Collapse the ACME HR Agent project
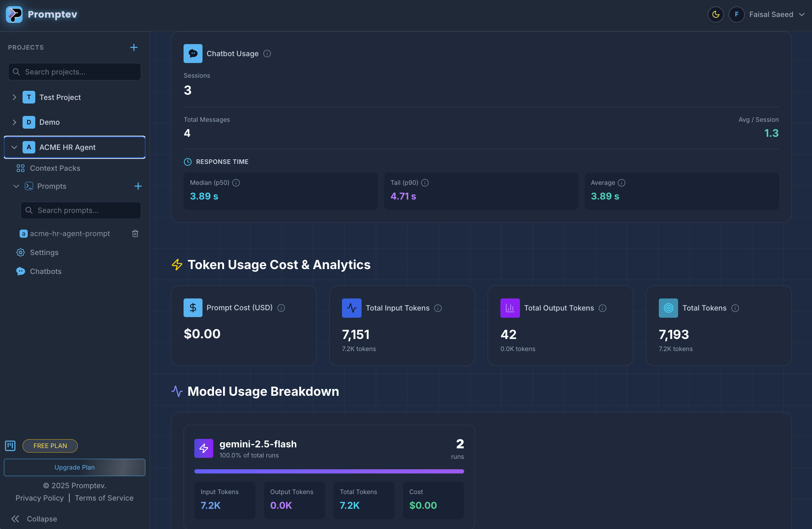Viewport: 812px width, 529px height. click(14, 147)
